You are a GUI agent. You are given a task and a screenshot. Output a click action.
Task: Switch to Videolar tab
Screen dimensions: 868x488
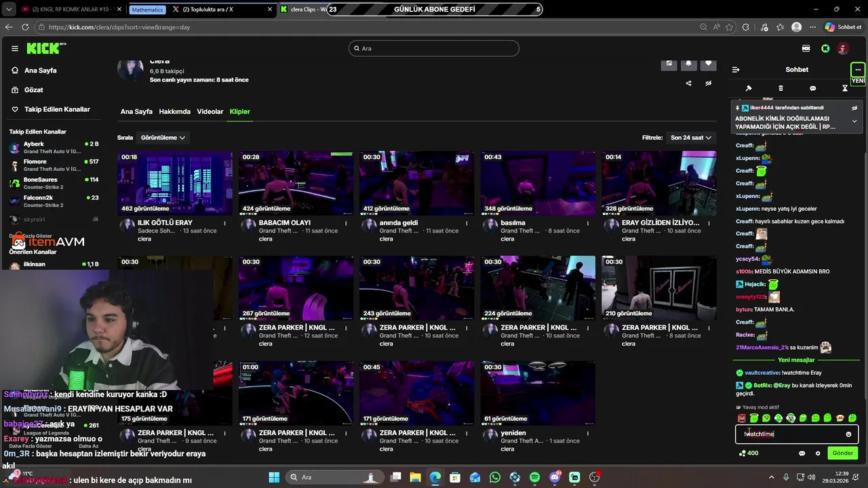coord(210,112)
